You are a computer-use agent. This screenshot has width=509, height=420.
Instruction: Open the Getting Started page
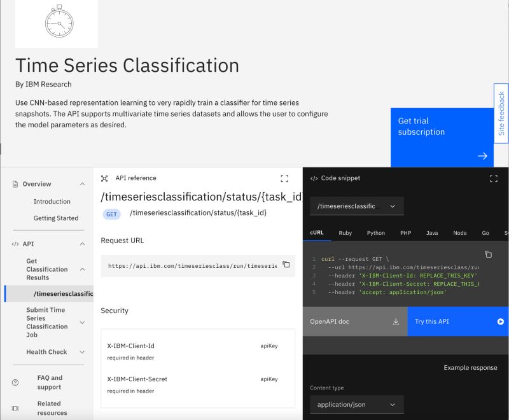pyautogui.click(x=56, y=218)
